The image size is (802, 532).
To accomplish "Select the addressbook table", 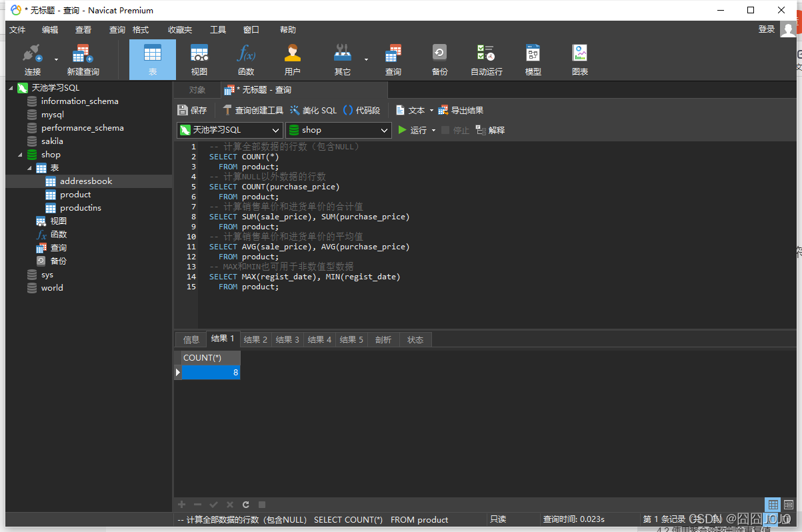I will pyautogui.click(x=86, y=181).
